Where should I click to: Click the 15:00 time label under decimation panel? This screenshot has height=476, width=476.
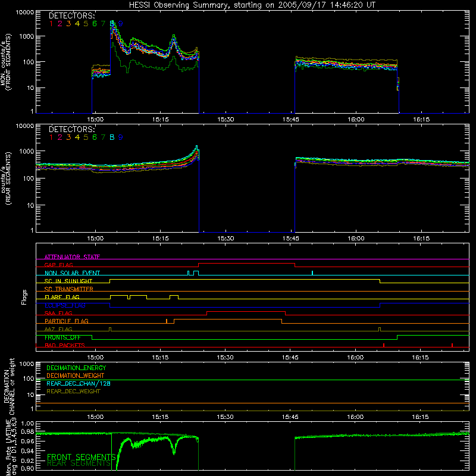coord(95,417)
